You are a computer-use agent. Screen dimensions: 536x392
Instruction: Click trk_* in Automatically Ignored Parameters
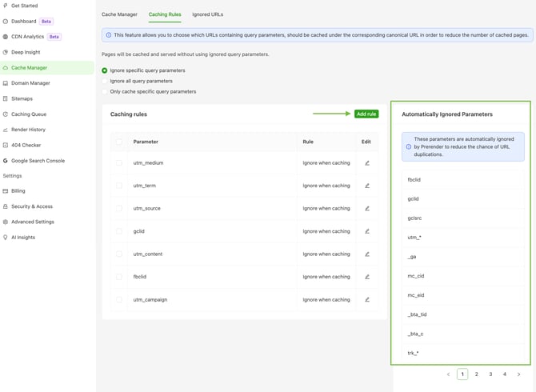coord(413,353)
